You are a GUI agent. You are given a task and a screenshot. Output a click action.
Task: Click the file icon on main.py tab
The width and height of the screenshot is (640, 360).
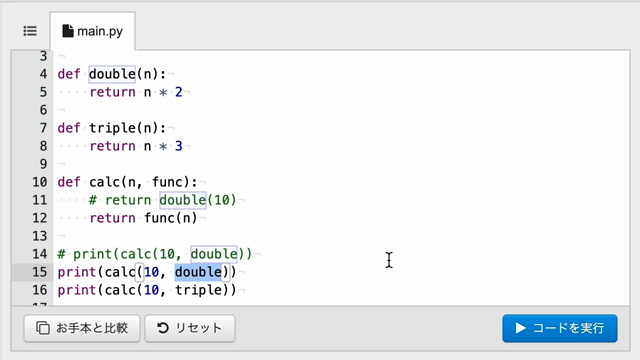68,31
